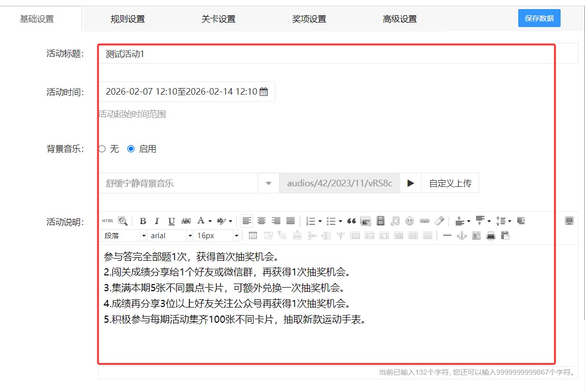Click the underline formatting icon
This screenshot has height=392, width=585.
[172, 221]
